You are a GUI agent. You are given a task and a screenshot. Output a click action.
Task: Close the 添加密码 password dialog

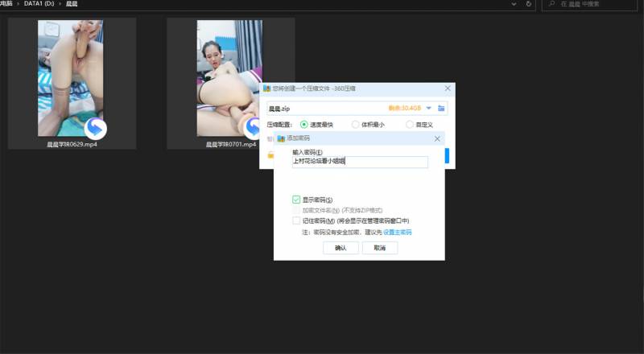tap(437, 139)
